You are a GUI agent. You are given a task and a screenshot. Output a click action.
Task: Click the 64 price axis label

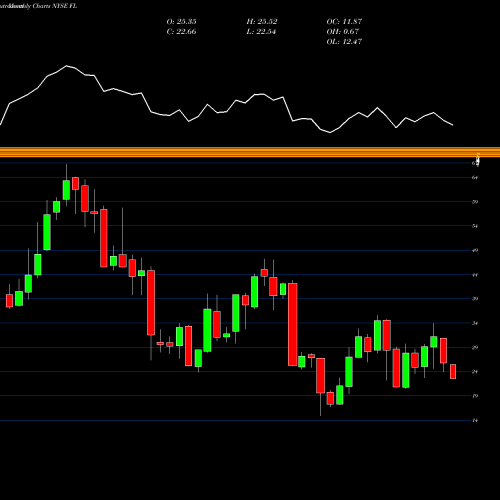475,178
